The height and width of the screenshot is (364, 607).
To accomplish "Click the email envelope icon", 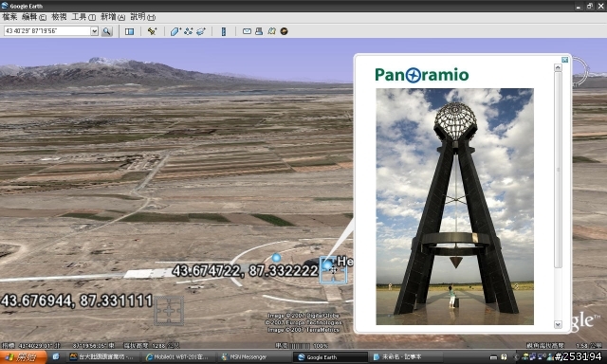I will point(247,31).
